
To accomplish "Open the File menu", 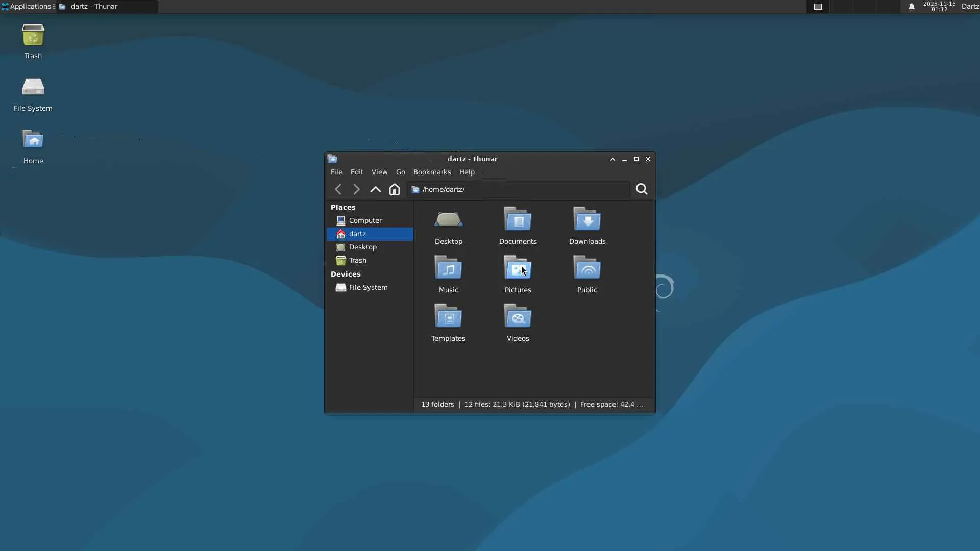I will pyautogui.click(x=336, y=172).
